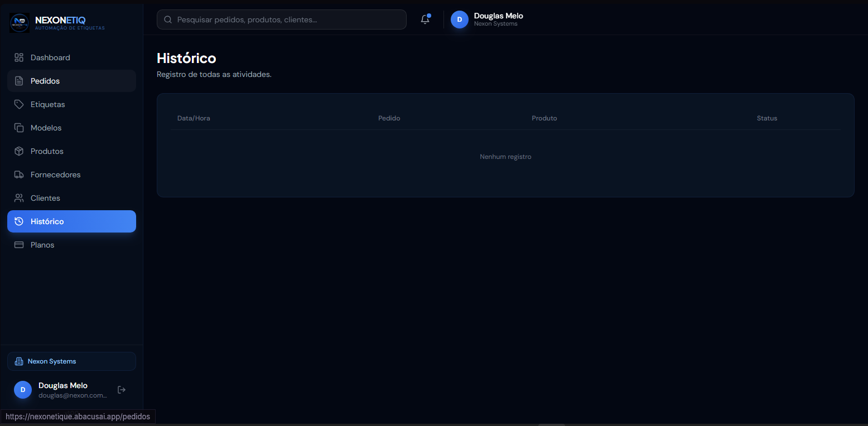Viewport: 868px width, 426px height.
Task: Click the Status column header
Action: tap(767, 118)
